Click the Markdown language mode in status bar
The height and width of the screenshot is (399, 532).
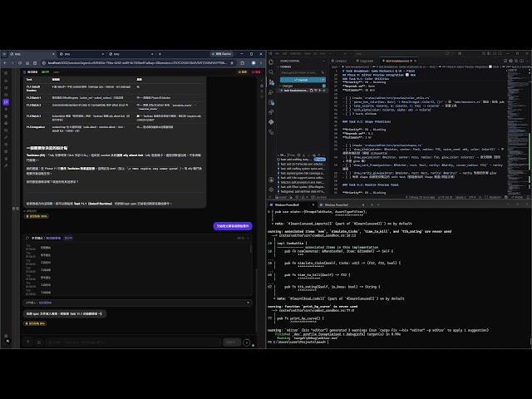coord(495,197)
